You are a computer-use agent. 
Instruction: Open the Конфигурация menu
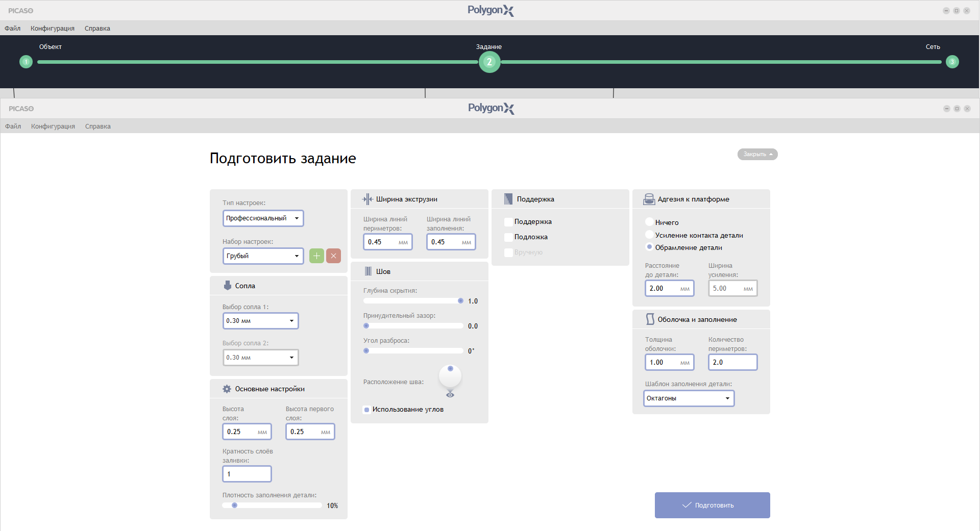(53, 127)
